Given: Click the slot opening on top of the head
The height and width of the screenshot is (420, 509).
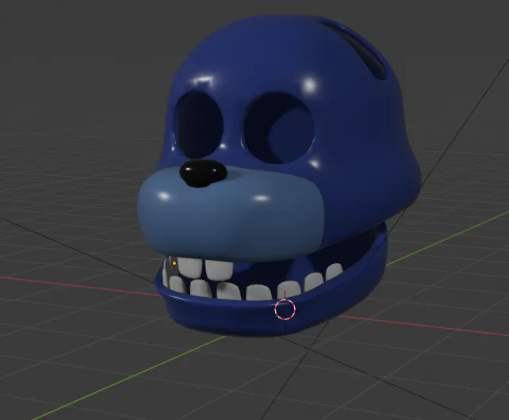Looking at the screenshot, I should 354,49.
